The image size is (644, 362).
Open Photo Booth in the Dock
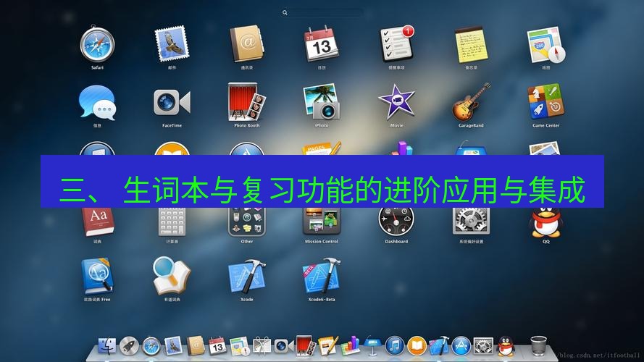coord(306,345)
